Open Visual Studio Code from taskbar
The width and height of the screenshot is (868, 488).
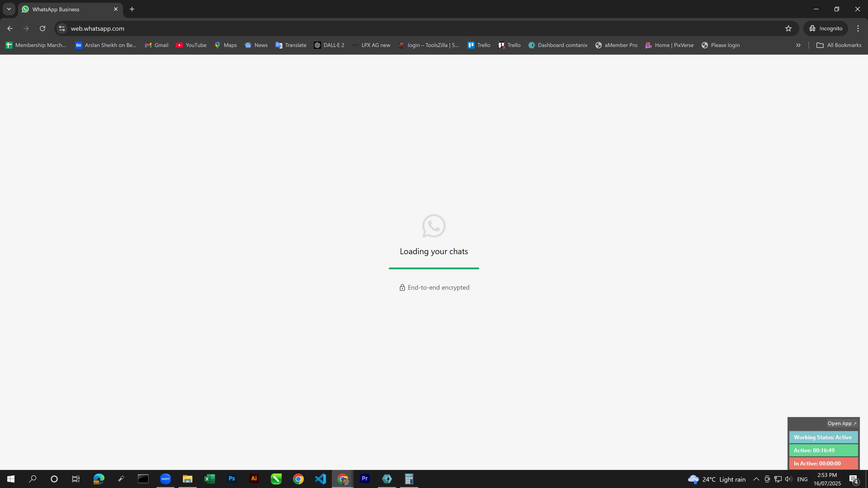click(321, 479)
